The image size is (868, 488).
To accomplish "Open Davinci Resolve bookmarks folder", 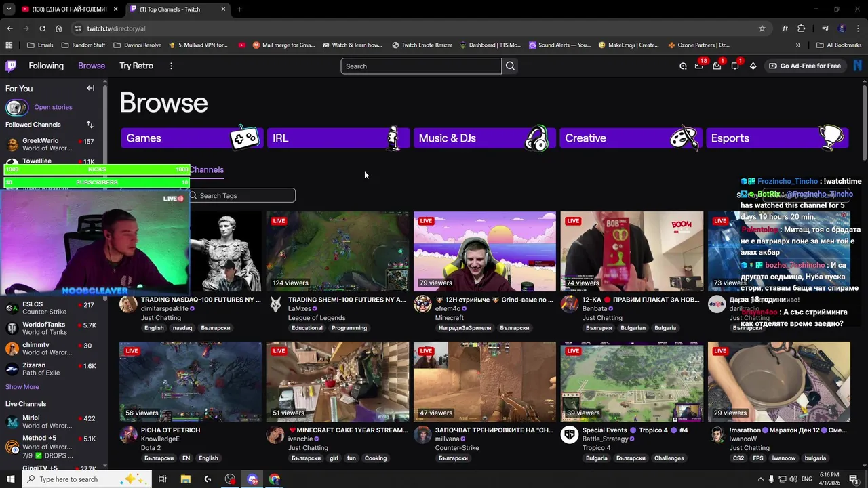I will tap(137, 45).
